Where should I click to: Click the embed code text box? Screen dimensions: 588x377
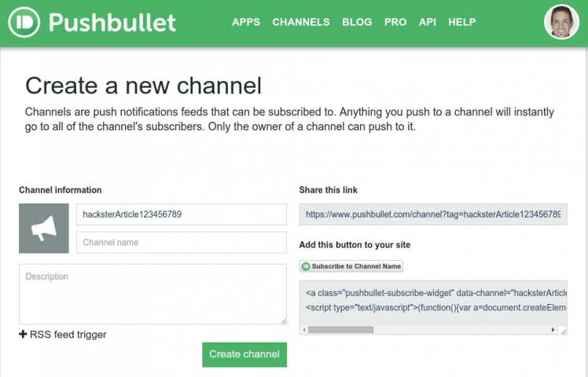432,301
